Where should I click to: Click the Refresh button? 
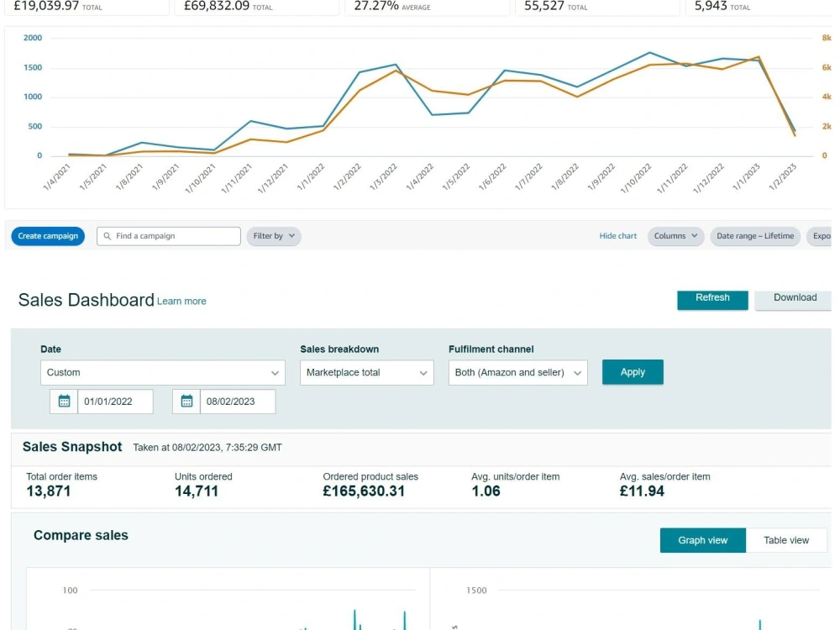pos(712,300)
